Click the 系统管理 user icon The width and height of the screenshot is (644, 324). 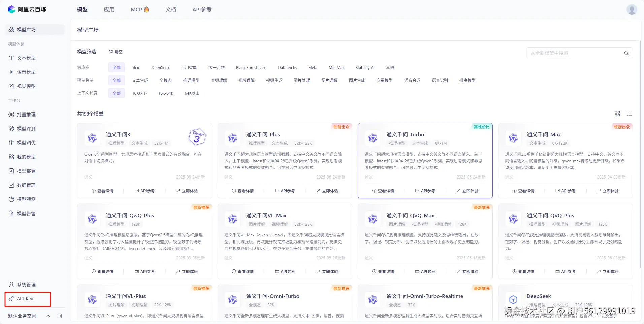(x=11, y=285)
